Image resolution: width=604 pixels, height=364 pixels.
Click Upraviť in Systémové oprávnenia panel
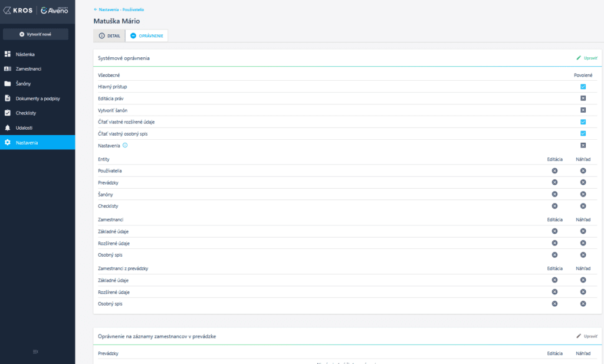click(587, 58)
